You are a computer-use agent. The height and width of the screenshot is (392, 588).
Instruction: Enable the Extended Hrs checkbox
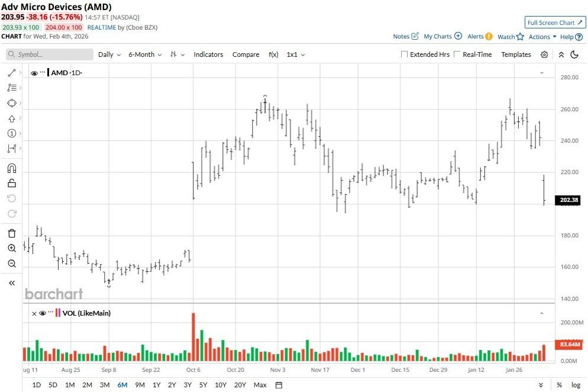tap(404, 54)
